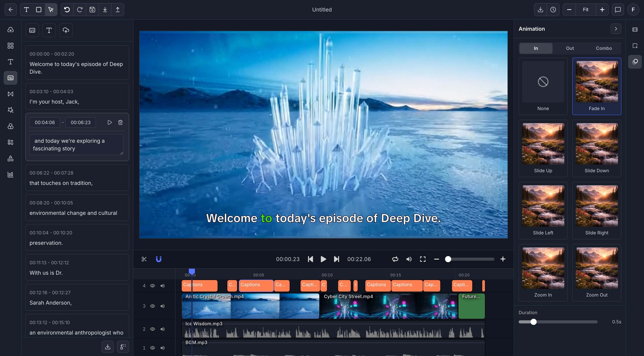The height and width of the screenshot is (356, 644).
Task: Zoom out canvas with minus button
Action: (x=569, y=10)
